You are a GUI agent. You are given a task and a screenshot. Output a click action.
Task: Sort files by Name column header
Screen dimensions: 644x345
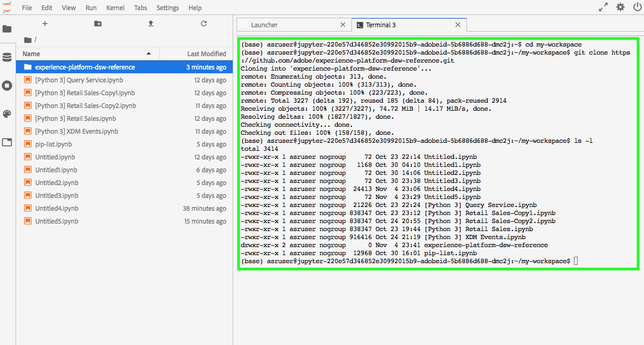[88, 53]
